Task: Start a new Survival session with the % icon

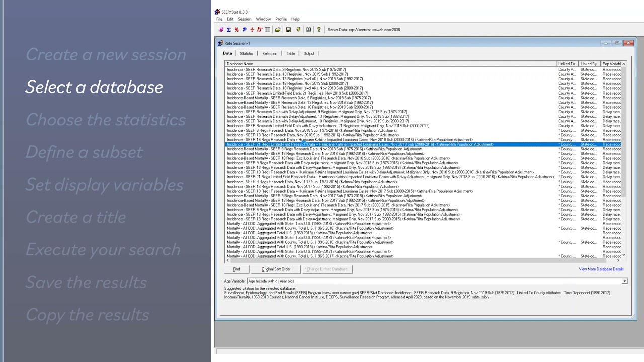Action: tap(236, 30)
